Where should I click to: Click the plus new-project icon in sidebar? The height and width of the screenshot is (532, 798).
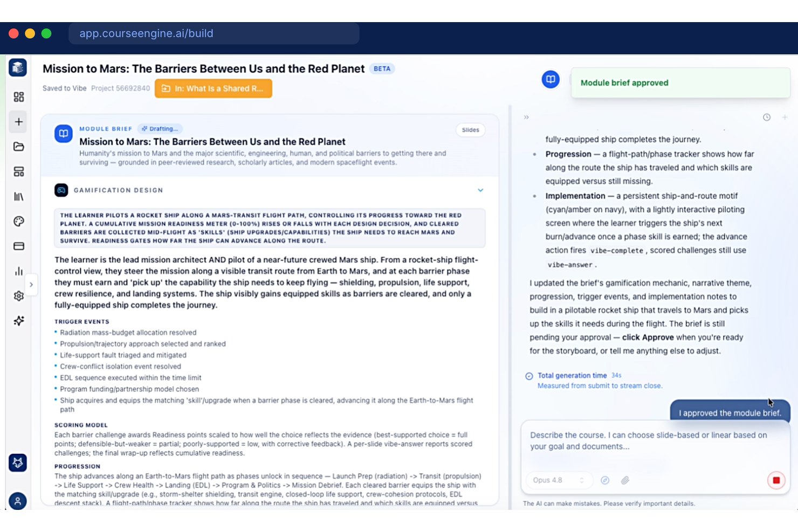[x=19, y=122]
